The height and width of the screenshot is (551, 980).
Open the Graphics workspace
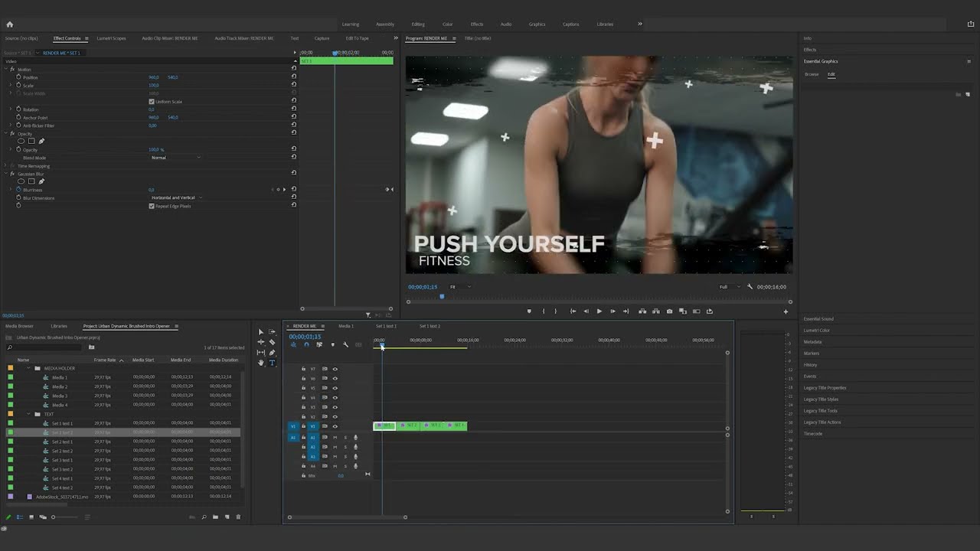coord(537,24)
